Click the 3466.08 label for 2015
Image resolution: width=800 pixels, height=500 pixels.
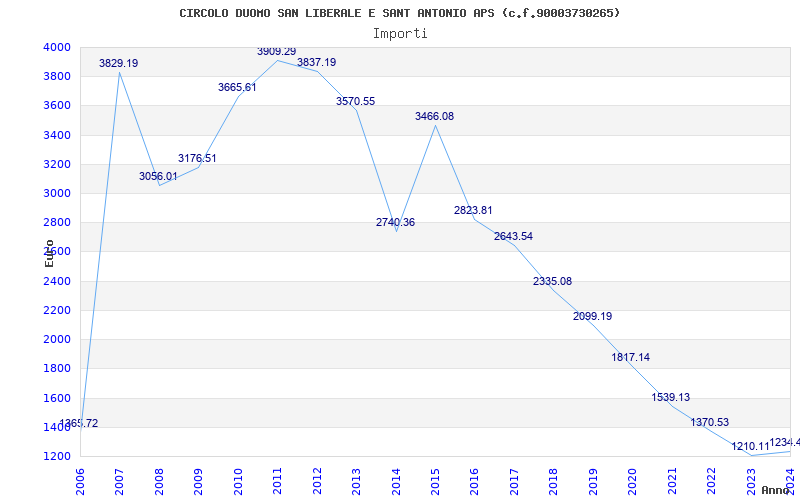tap(434, 116)
